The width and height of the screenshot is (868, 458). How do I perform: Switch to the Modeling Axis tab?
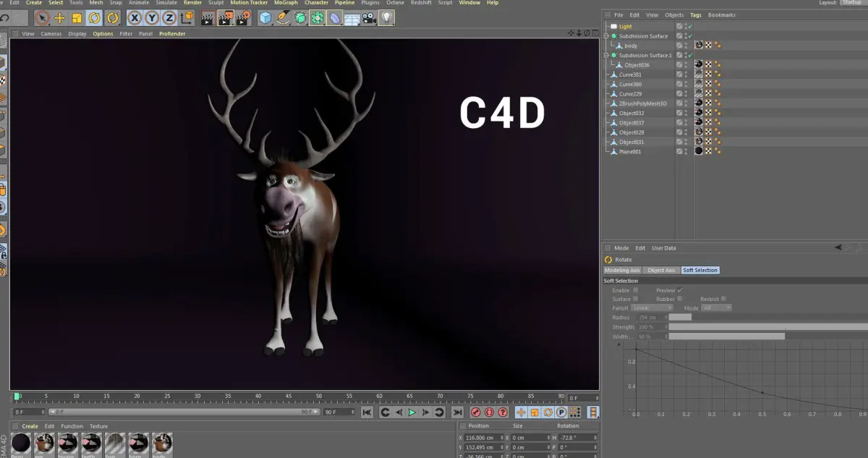[x=622, y=270]
